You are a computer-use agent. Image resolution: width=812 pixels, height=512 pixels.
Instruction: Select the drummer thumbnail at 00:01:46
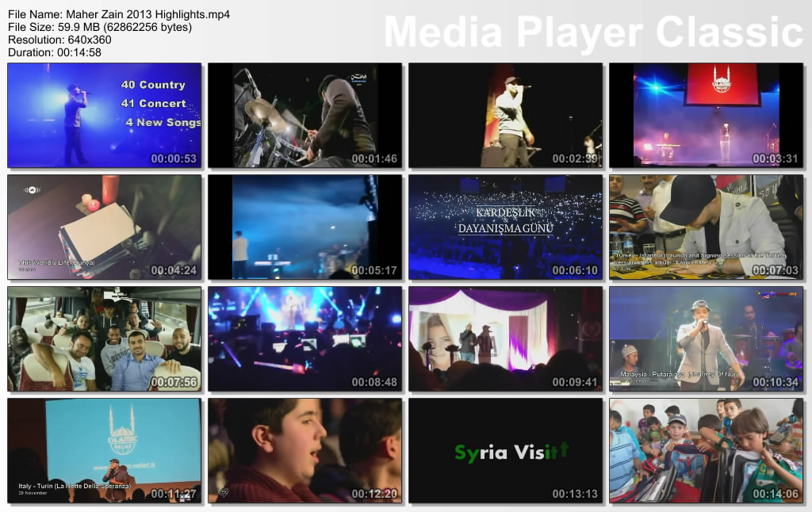click(x=305, y=115)
